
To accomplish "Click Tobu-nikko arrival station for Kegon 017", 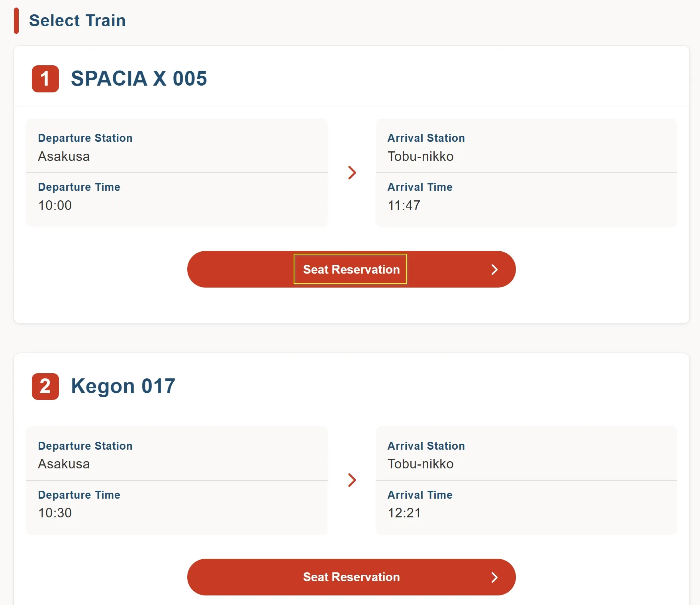I will coord(420,464).
